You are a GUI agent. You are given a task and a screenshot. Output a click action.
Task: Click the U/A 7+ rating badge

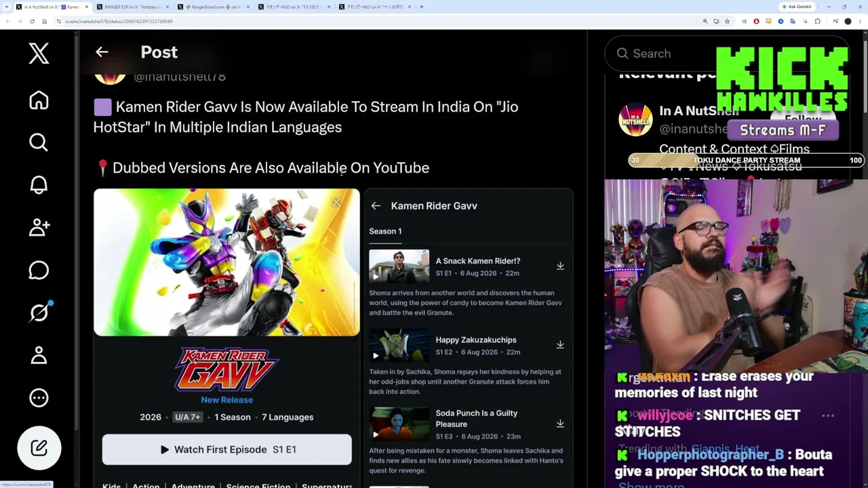(188, 417)
